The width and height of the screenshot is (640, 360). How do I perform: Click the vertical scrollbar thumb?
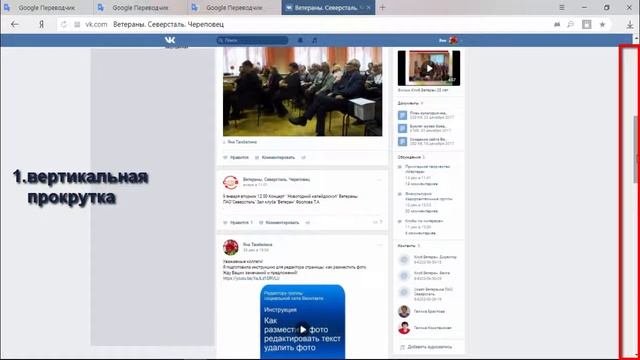click(x=636, y=149)
